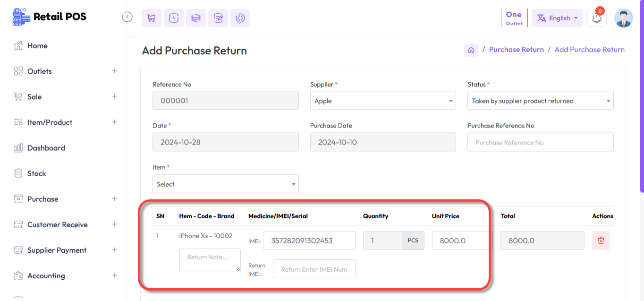This screenshot has height=301, width=644.
Task: Collapse the sidebar with chevron button
Action: (127, 16)
